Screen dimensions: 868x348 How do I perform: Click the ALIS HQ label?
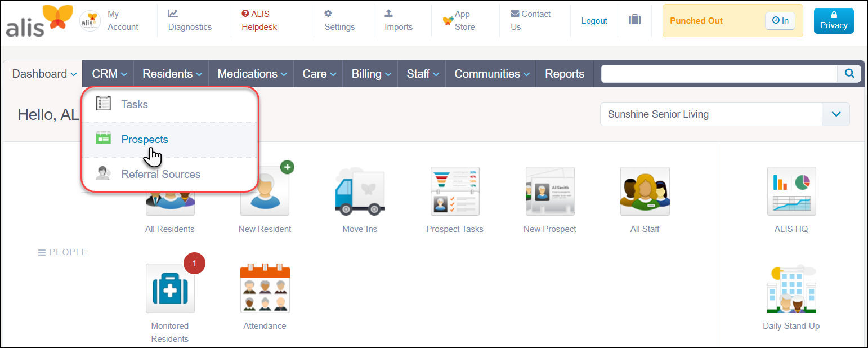click(x=791, y=229)
